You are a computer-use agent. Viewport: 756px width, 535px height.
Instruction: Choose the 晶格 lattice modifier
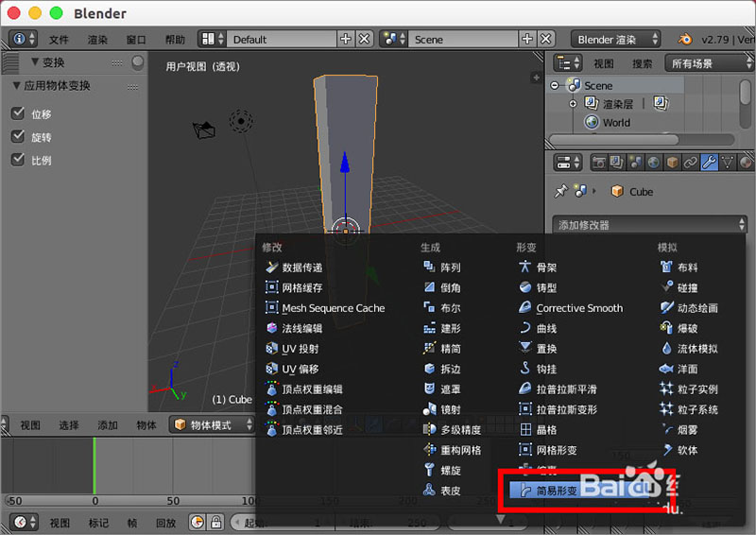(x=538, y=430)
